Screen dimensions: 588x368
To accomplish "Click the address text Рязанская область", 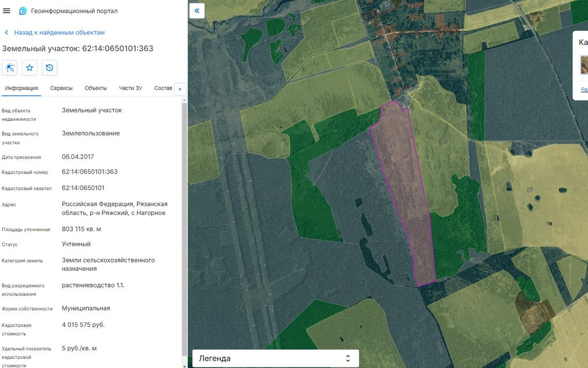I will coord(115,209).
